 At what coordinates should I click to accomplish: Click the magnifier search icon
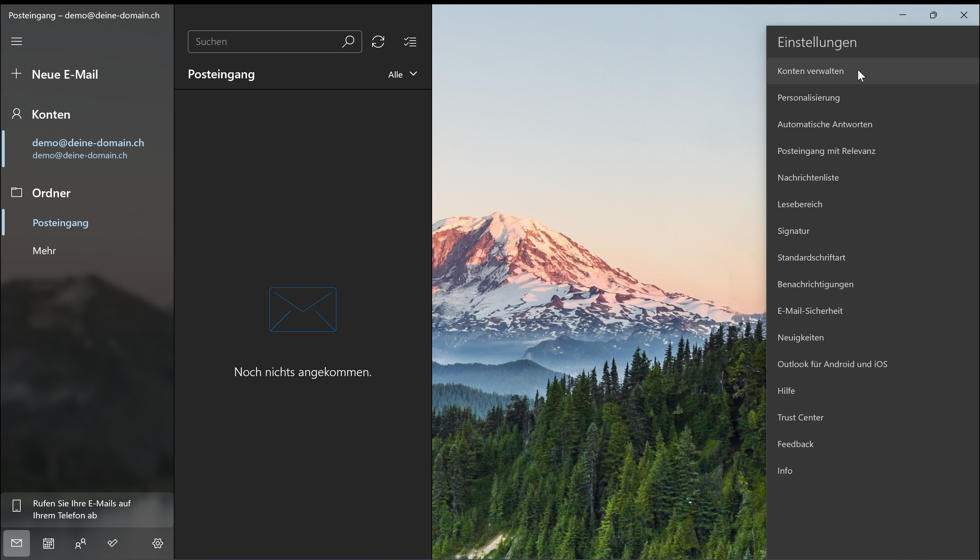(348, 42)
